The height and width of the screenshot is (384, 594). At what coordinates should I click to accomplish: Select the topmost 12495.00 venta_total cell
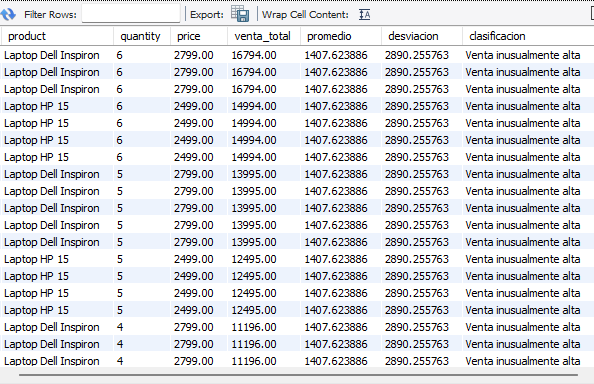point(264,259)
